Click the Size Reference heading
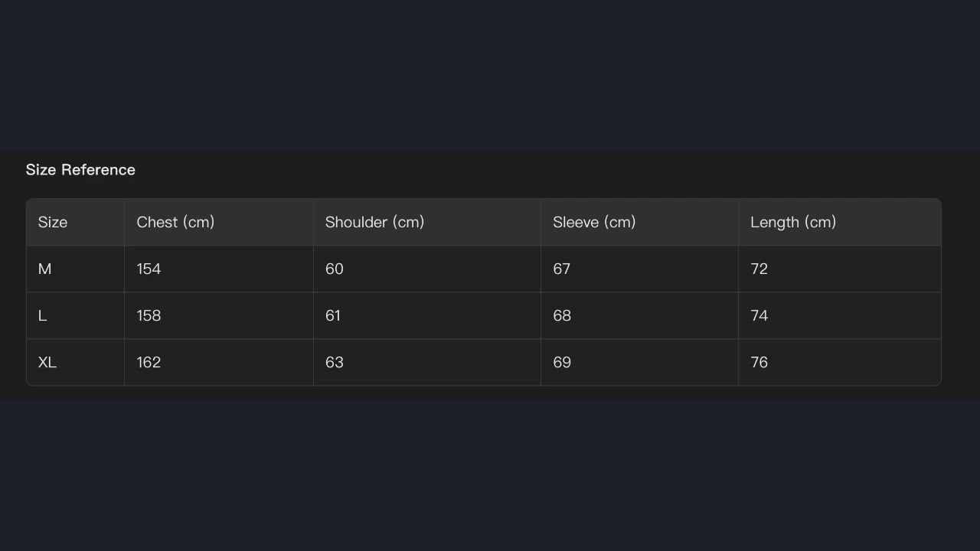 click(x=80, y=170)
